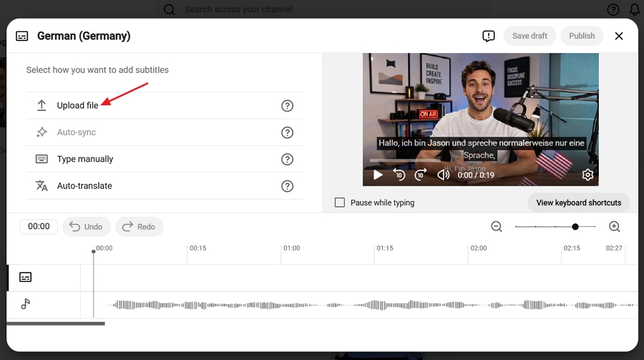644x360 pixels.
Task: Click the send feedback icon
Action: coord(488,37)
